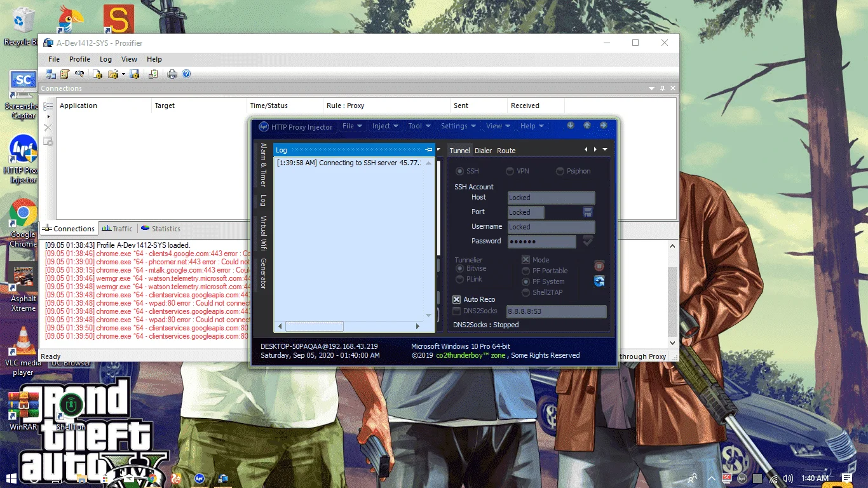This screenshot has height=488, width=868.
Task: Expand the Connections panel dropdown arrow
Action: click(x=651, y=88)
